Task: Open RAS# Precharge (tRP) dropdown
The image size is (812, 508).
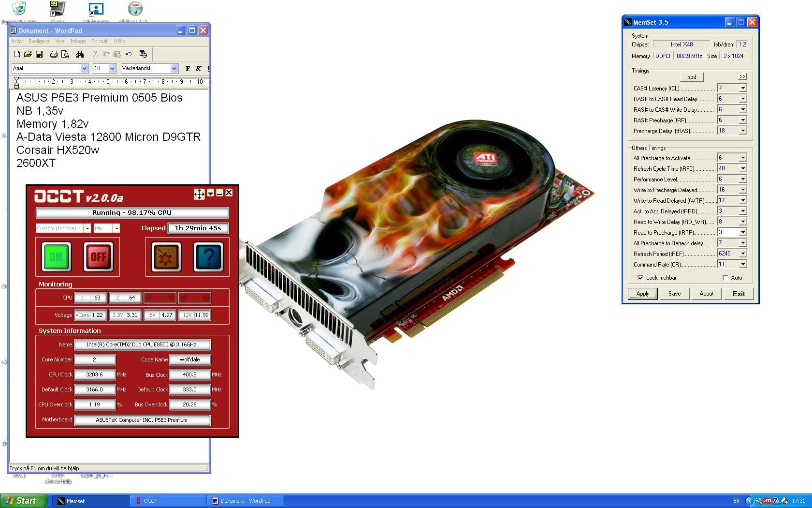Action: (x=743, y=120)
